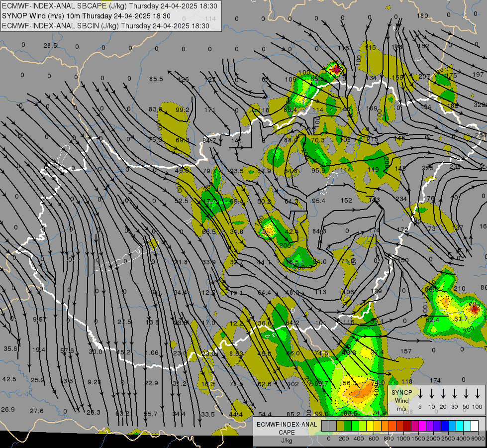487x448 pixels.
Task: Click the map value 21.8
Action: pyautogui.click(x=181, y=262)
